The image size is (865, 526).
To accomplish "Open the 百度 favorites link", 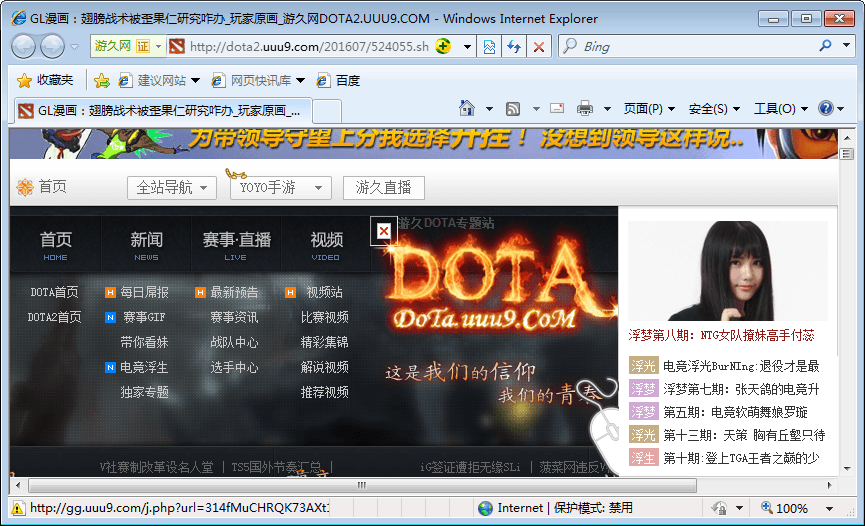I will click(x=338, y=81).
